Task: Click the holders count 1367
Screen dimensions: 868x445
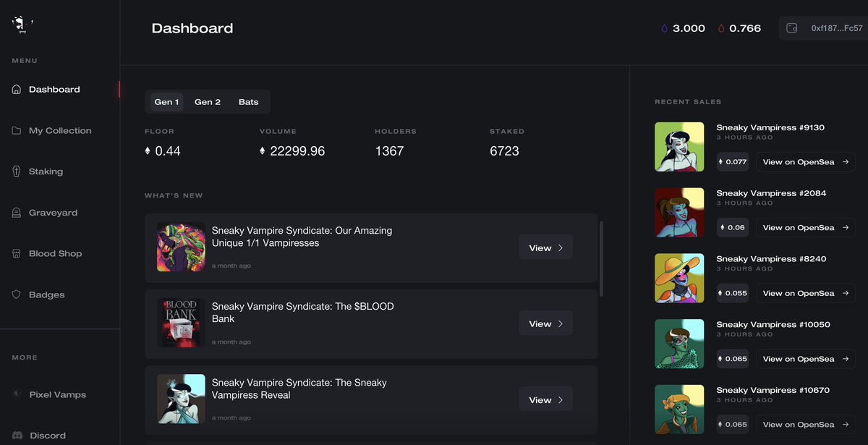Action: coord(389,151)
